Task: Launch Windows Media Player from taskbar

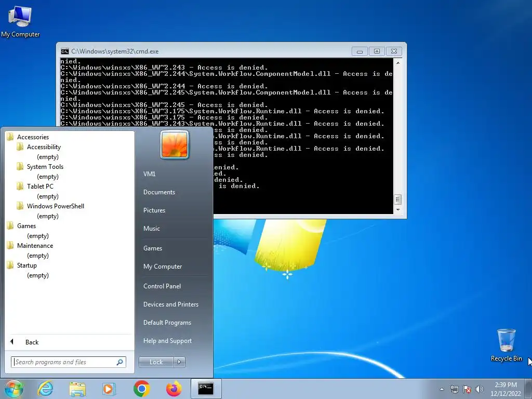Action: click(x=109, y=389)
